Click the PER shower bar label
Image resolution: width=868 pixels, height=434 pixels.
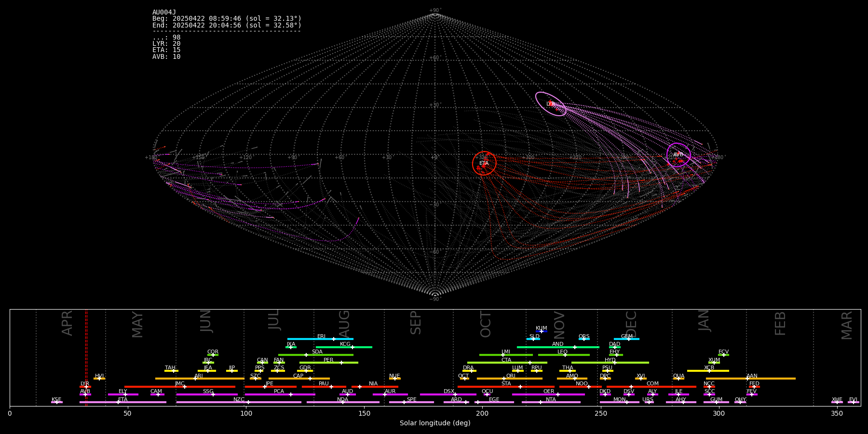pyautogui.click(x=328, y=360)
